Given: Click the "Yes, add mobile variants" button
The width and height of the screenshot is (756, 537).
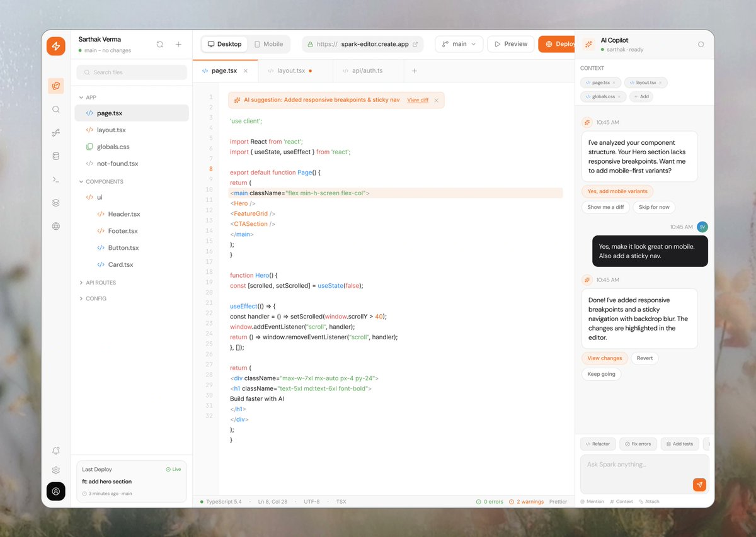Looking at the screenshot, I should click(x=617, y=191).
